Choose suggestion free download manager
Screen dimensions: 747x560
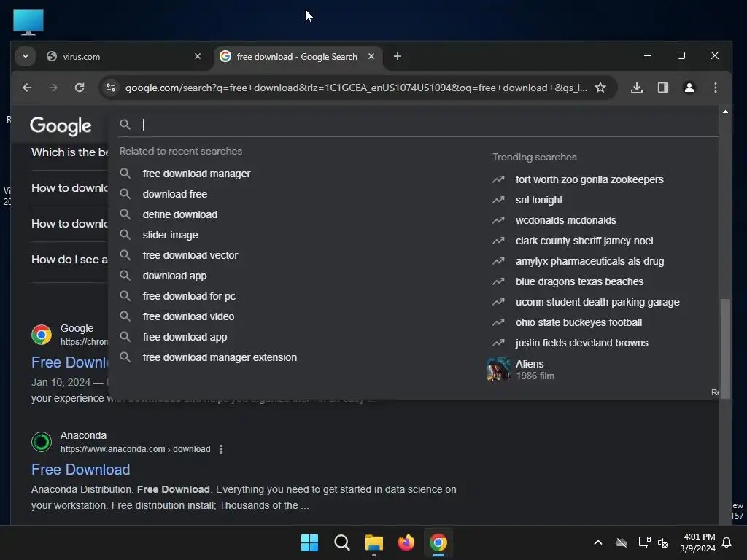(196, 174)
